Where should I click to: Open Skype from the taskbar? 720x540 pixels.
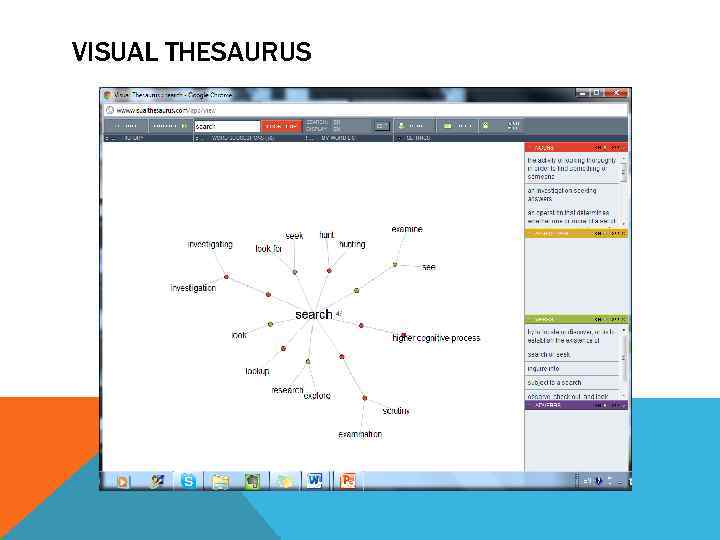pyautogui.click(x=188, y=481)
